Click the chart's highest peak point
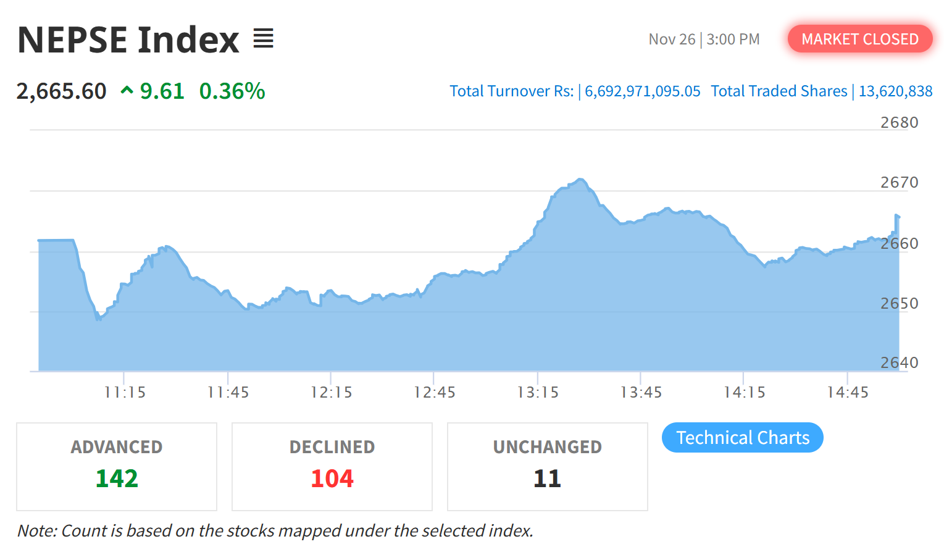The width and height of the screenshot is (944, 560). pos(580,180)
